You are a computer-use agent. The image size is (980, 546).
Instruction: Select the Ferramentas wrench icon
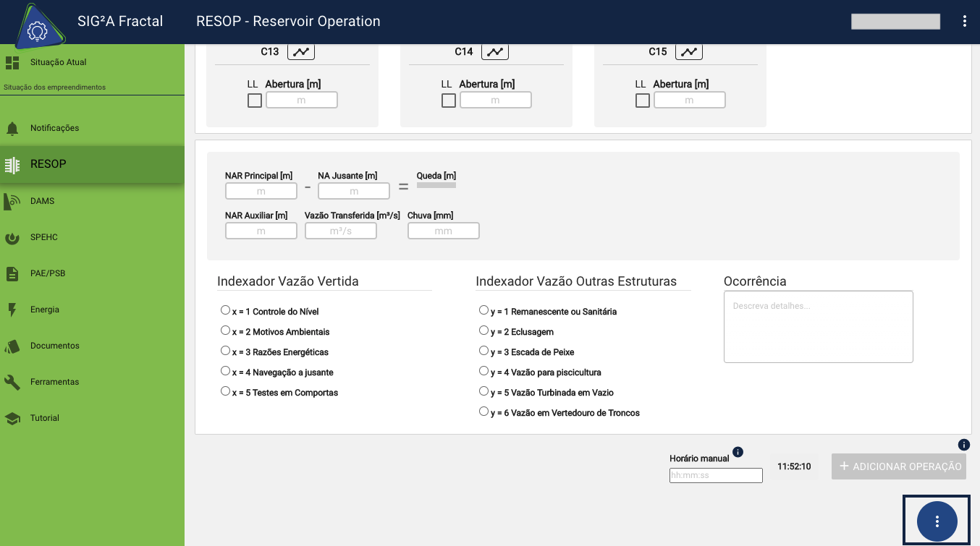coord(12,381)
